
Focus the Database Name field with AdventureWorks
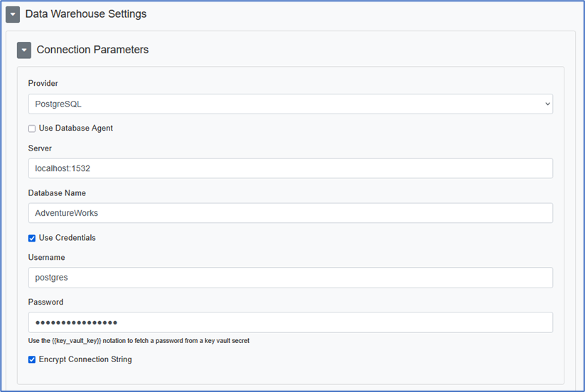click(x=290, y=213)
